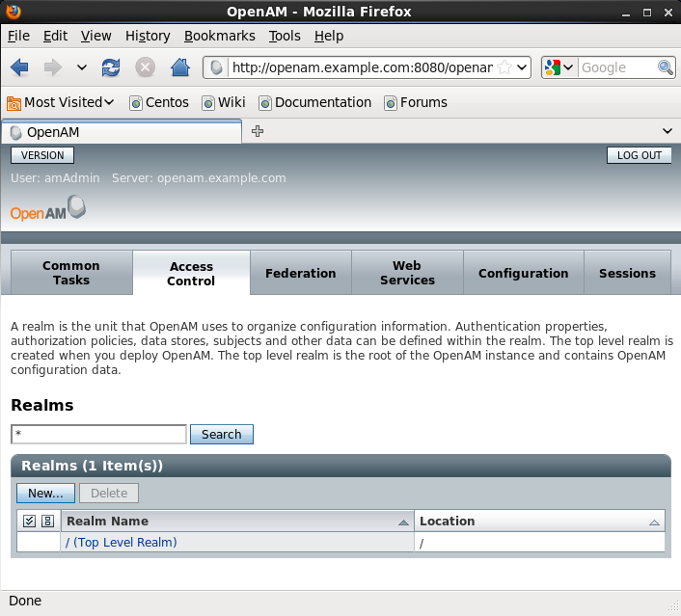Image resolution: width=681 pixels, height=616 pixels.
Task: Open the File menu
Action: pyautogui.click(x=18, y=36)
